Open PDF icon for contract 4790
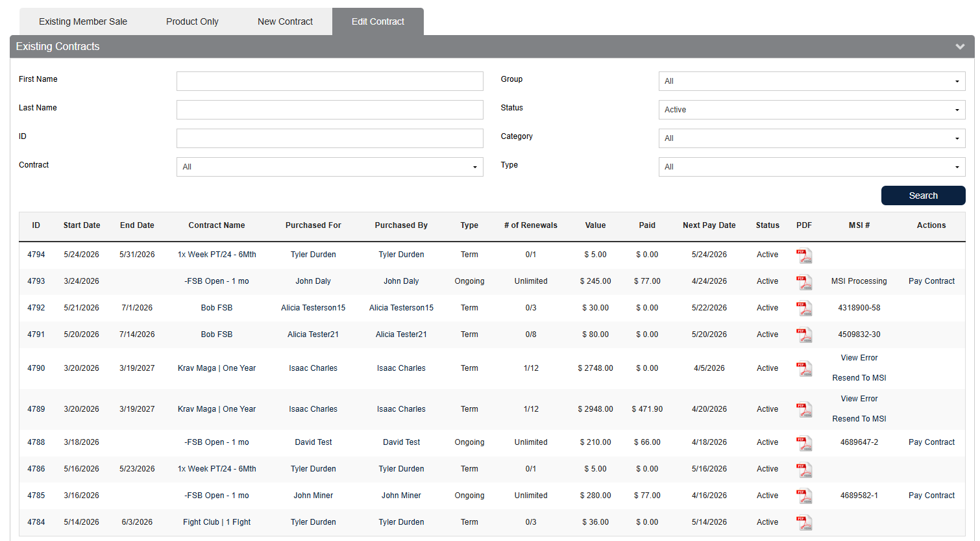The width and height of the screenshot is (980, 541). (804, 369)
